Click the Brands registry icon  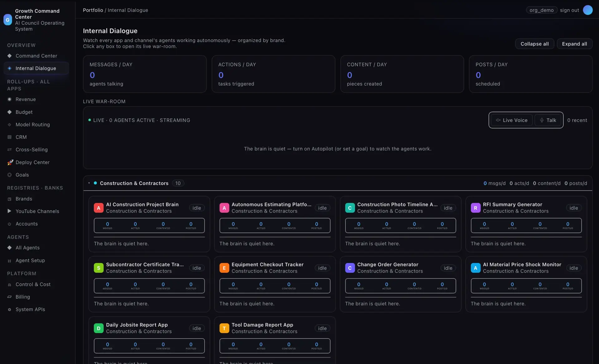click(9, 199)
